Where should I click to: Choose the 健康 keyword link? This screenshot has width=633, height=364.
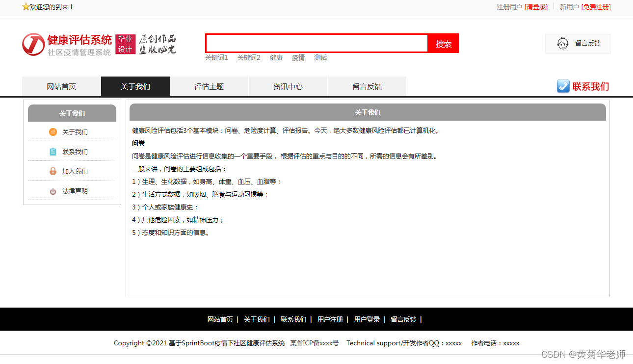click(x=276, y=57)
